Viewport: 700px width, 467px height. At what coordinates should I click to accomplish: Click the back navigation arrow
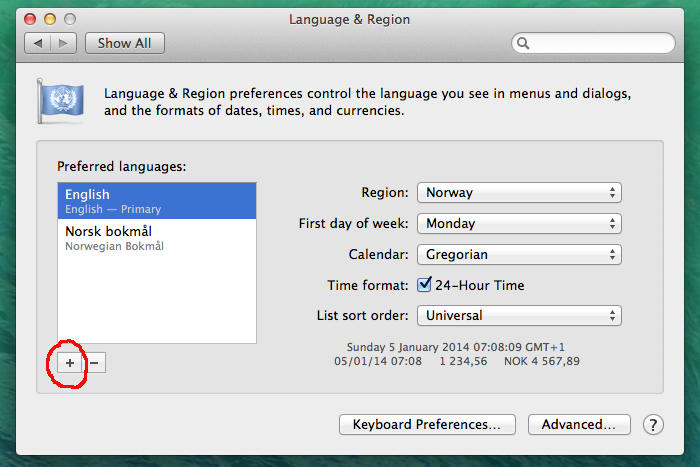click(40, 43)
